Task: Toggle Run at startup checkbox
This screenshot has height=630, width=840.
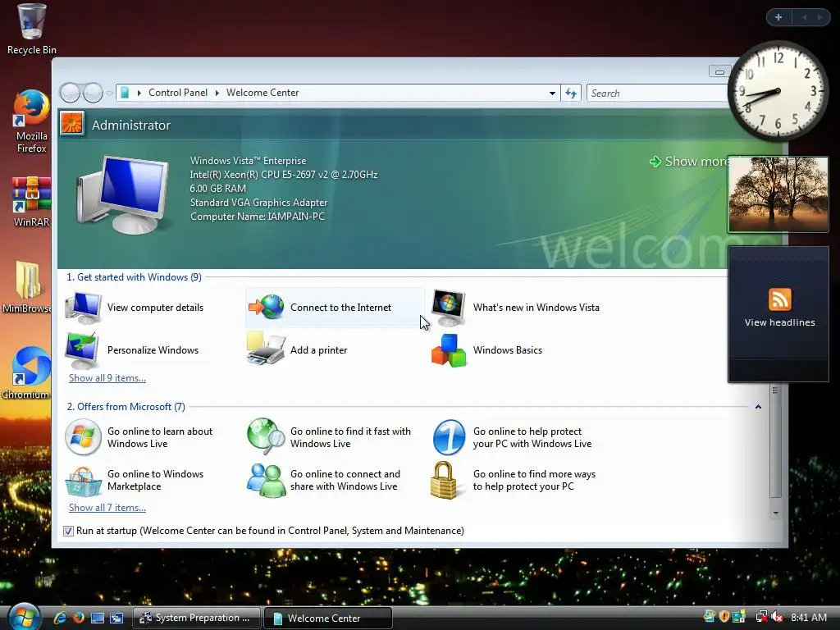Action: click(68, 531)
